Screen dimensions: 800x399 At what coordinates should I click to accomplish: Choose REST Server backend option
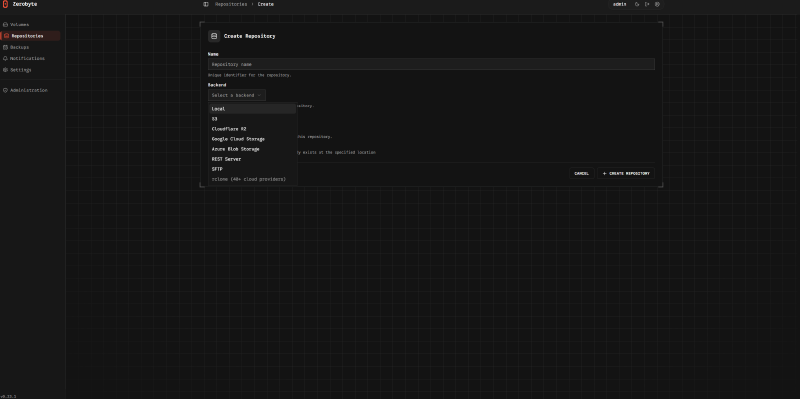pyautogui.click(x=253, y=159)
